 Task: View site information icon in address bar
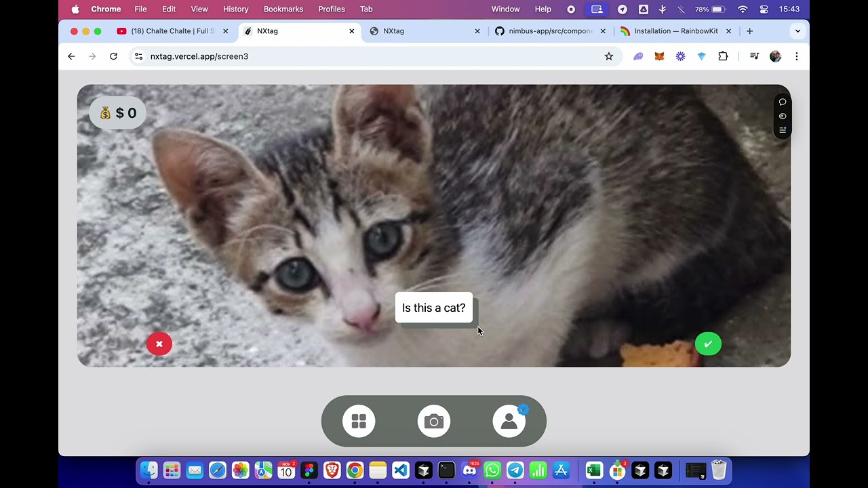tap(138, 56)
